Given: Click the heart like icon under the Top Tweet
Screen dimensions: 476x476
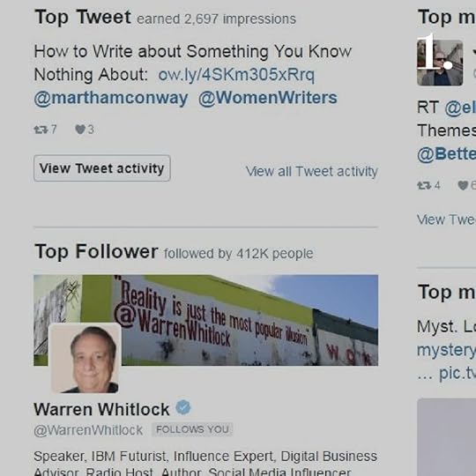Looking at the screenshot, I should tap(80, 130).
